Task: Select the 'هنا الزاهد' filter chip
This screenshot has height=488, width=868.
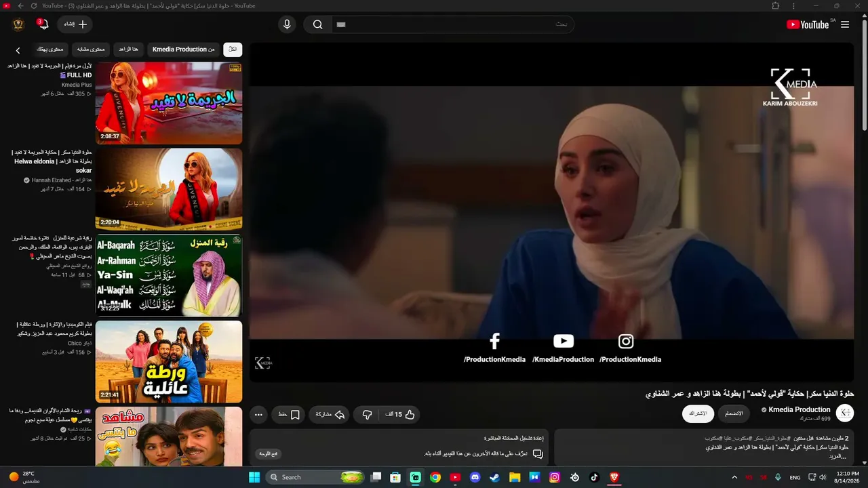Action: pyautogui.click(x=128, y=49)
